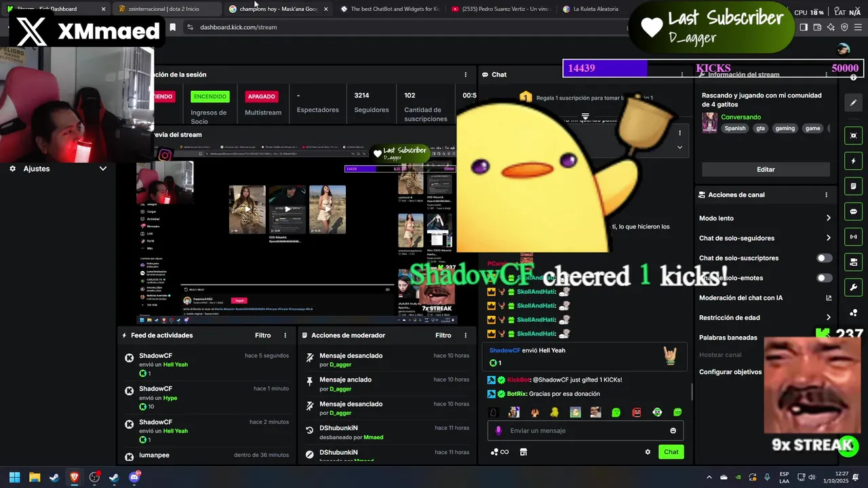This screenshot has height=488, width=868.
Task: Select the yellow duck emote
Action: click(554, 412)
